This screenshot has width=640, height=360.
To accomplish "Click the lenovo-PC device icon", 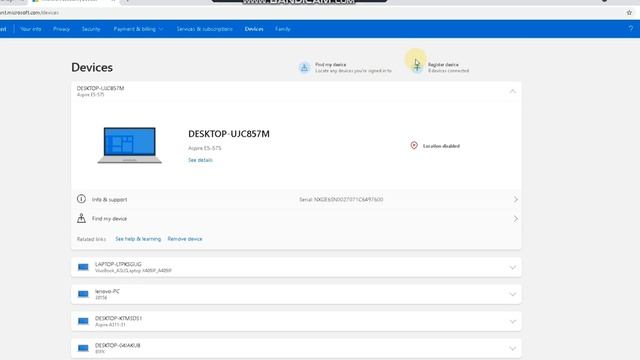I will [83, 294].
